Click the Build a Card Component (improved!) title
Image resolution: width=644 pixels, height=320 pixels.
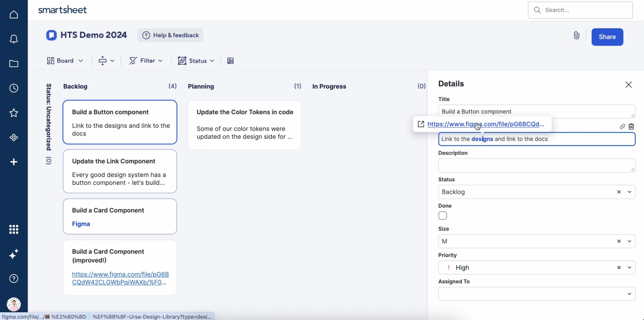[x=108, y=256]
